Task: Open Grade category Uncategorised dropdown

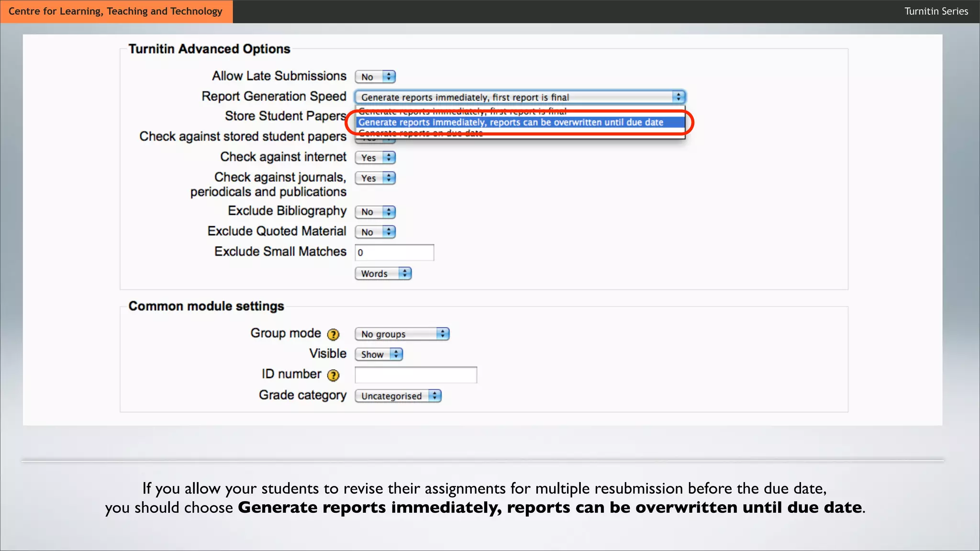Action: pyautogui.click(x=398, y=396)
